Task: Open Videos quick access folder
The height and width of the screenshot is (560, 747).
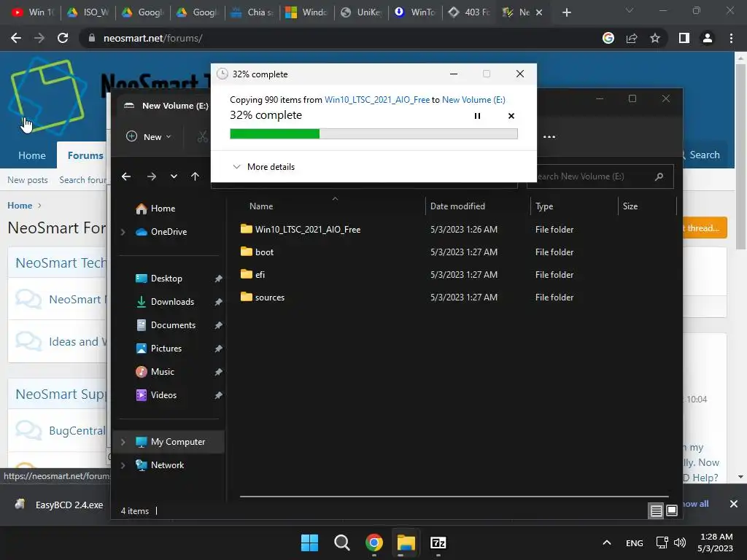Action: pos(163,395)
